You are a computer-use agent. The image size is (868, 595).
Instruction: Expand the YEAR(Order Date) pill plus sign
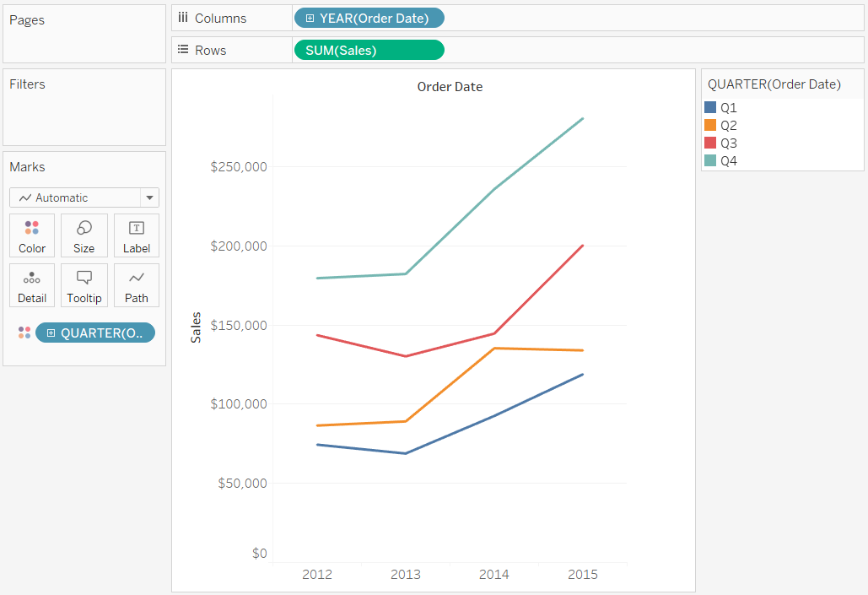(x=310, y=19)
